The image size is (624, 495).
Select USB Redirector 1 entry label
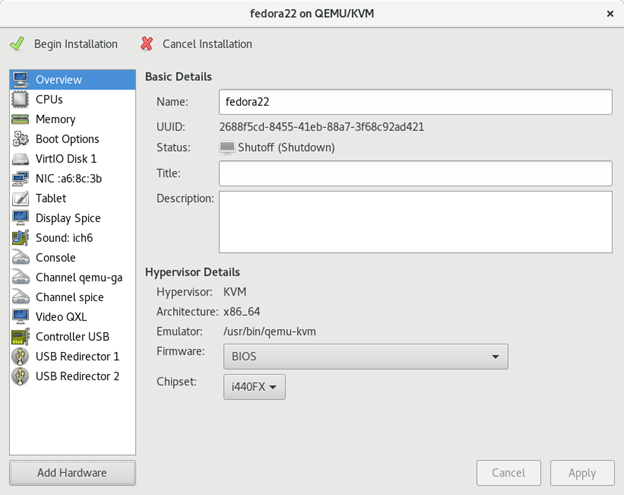77,357
